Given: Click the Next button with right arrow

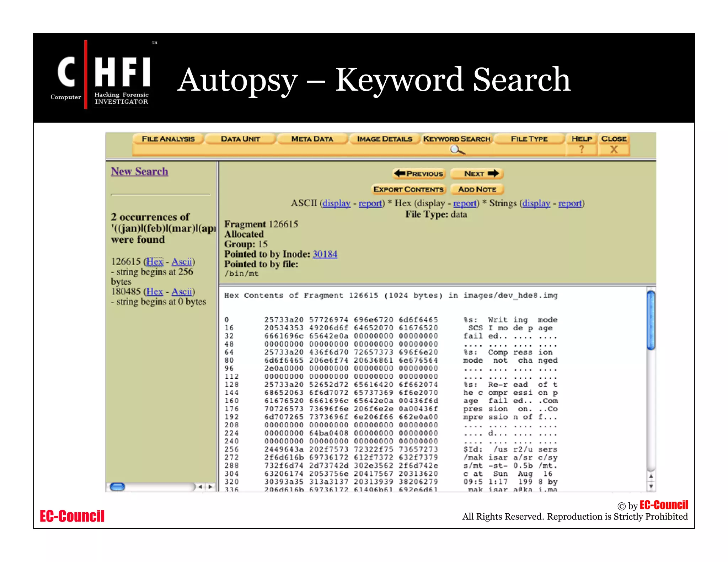Looking at the screenshot, I should coord(477,174).
